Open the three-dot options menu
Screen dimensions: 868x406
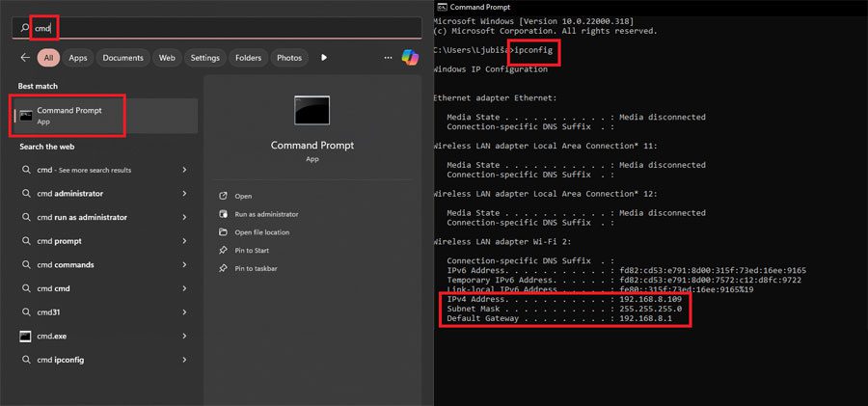pyautogui.click(x=388, y=58)
